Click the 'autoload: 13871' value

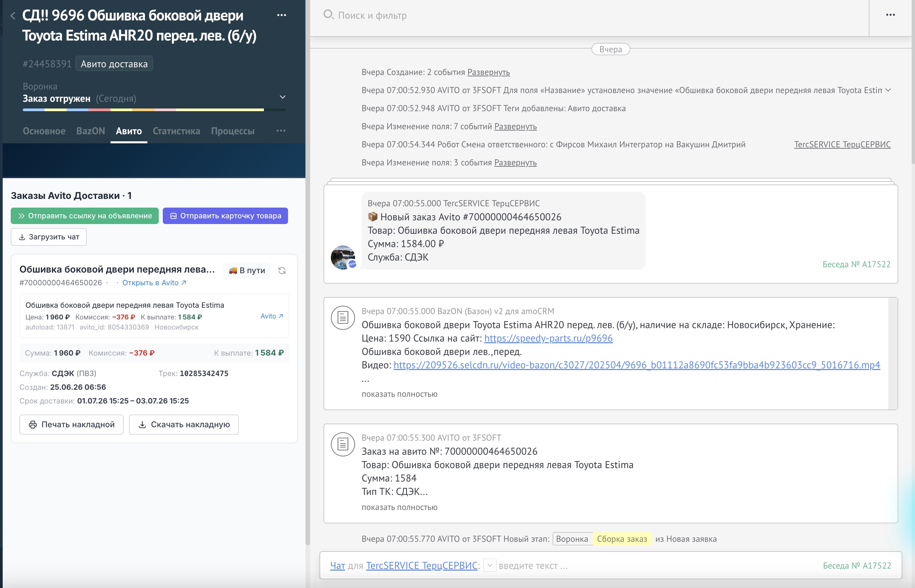pyautogui.click(x=50, y=327)
